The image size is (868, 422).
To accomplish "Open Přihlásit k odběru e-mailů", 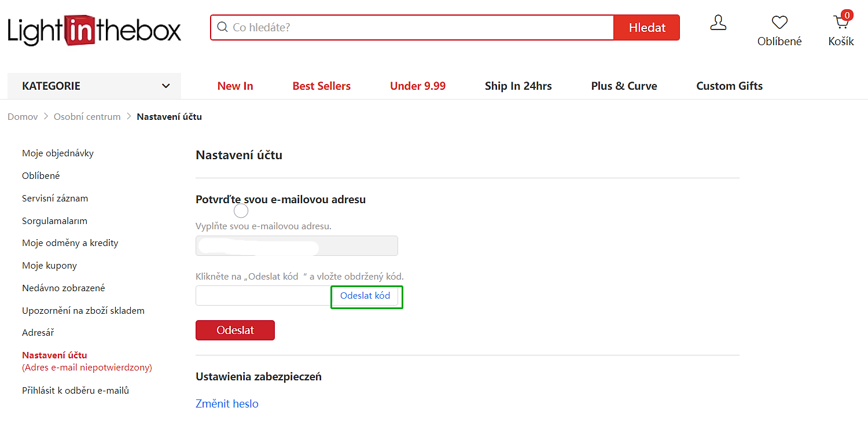I will [x=75, y=391].
